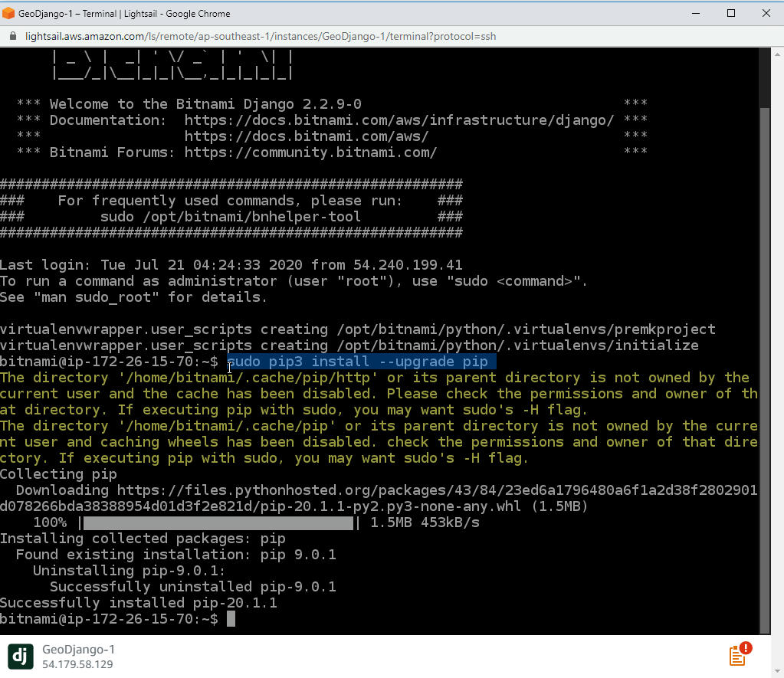This screenshot has height=678, width=784.
Task: Click the pythonhosted.org download URL line
Action: coord(379,498)
